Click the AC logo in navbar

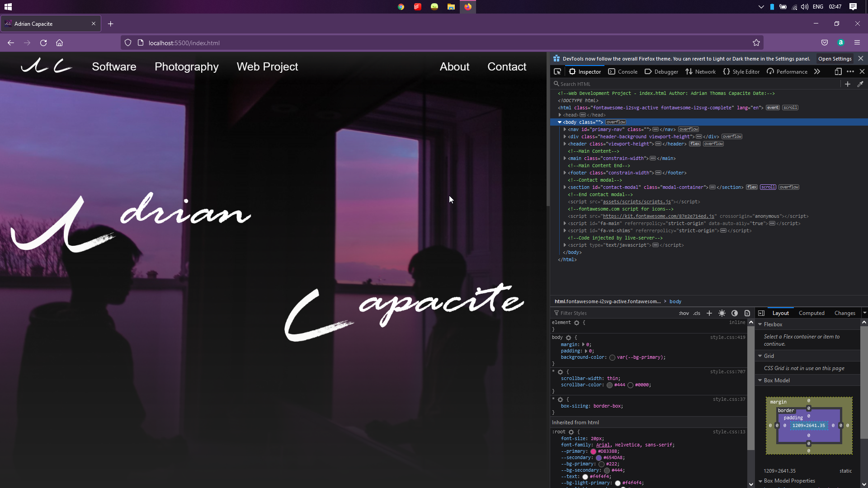pyautogui.click(x=46, y=66)
